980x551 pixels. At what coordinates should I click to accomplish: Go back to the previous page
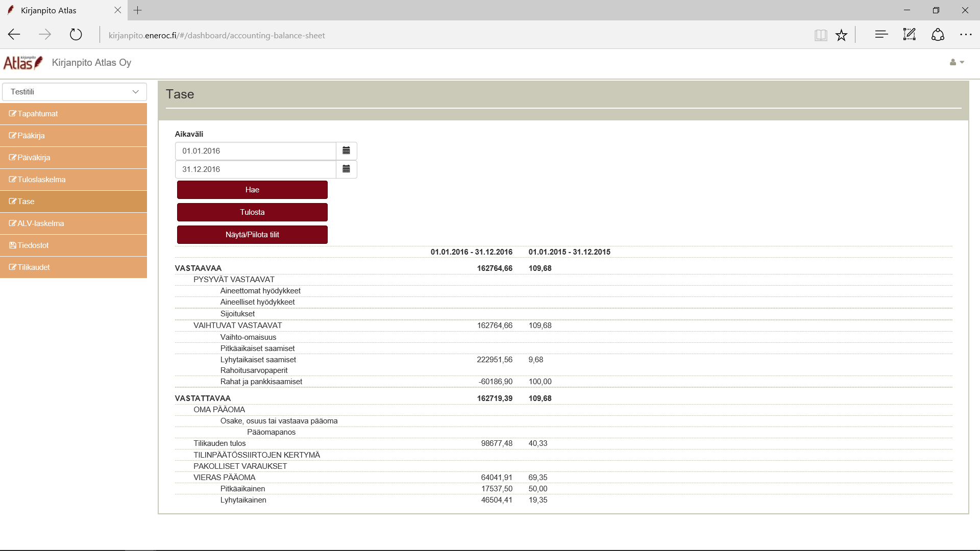[x=14, y=35]
